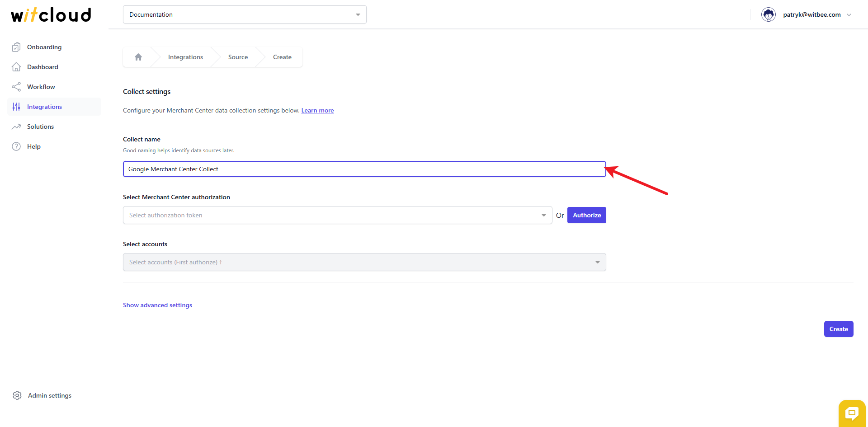The height and width of the screenshot is (427, 868).
Task: Open patryk@witbee.com account menu
Action: pyautogui.click(x=812, y=14)
